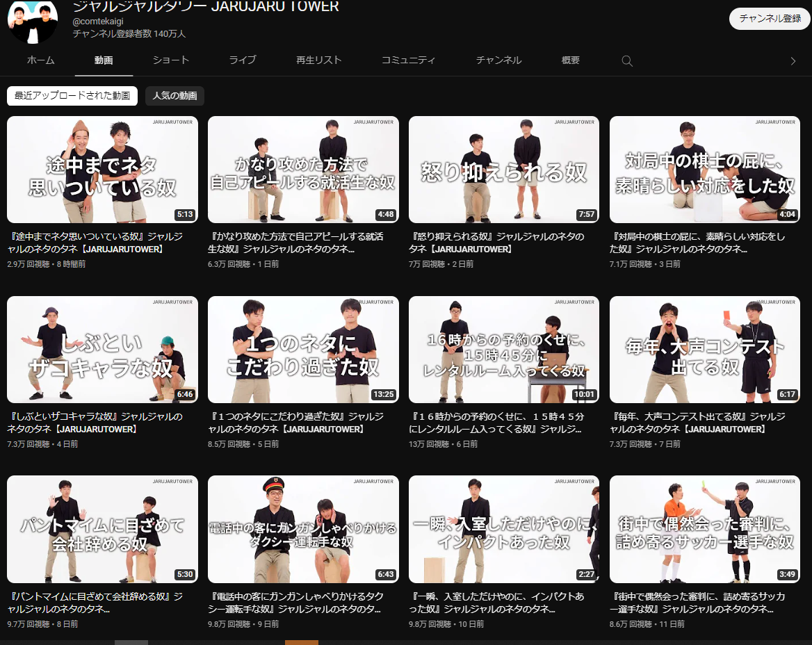Image resolution: width=812 pixels, height=645 pixels.
Task: Click the 13万 回視聴・6 日前 text
Action: coord(444,444)
